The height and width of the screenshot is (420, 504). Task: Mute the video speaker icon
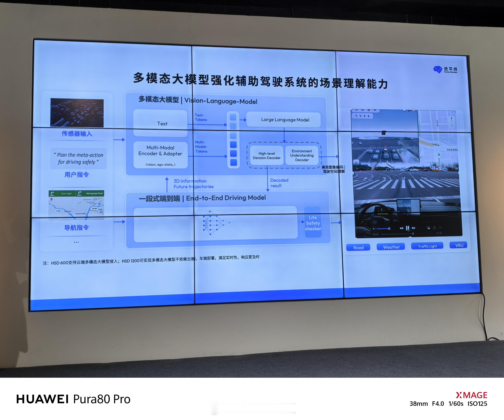tap(374, 229)
